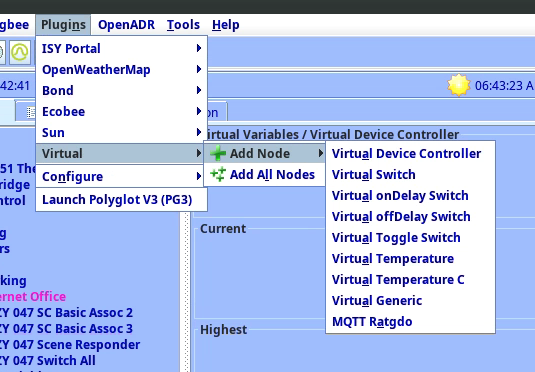The height and width of the screenshot is (372, 535).
Task: Open the Bond plugin submenu
Action: coord(121,90)
